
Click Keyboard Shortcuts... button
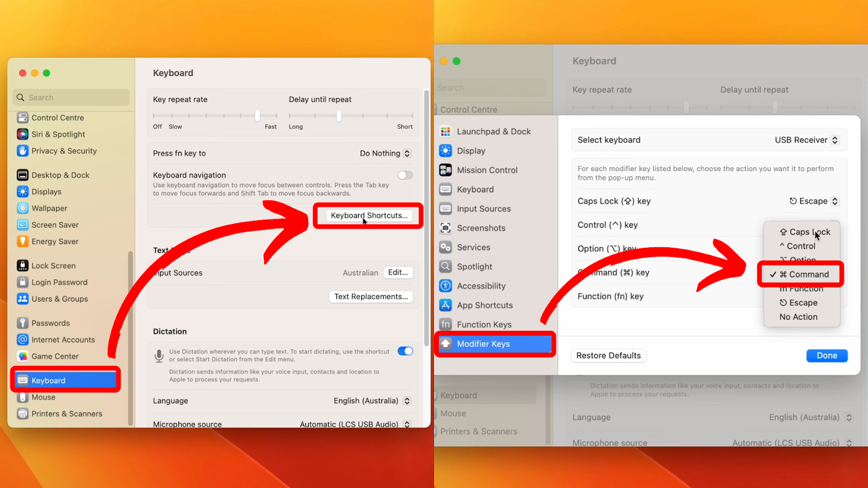[369, 215]
